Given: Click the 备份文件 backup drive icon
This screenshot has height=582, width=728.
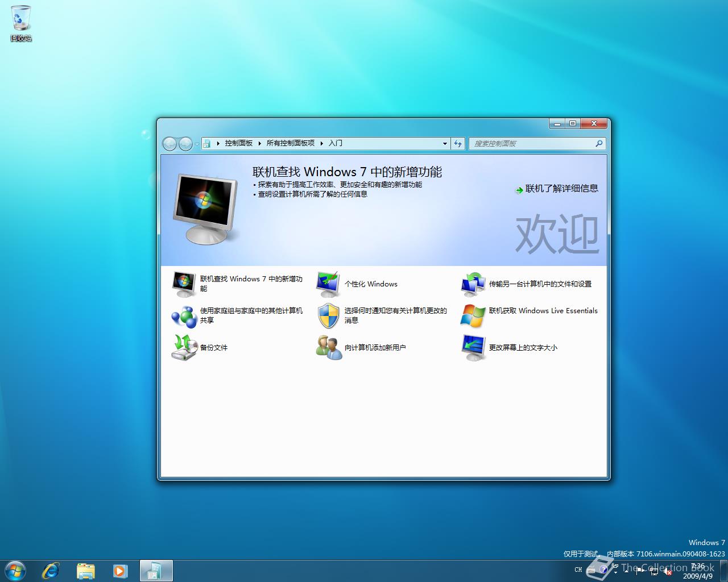Looking at the screenshot, I should tap(184, 347).
